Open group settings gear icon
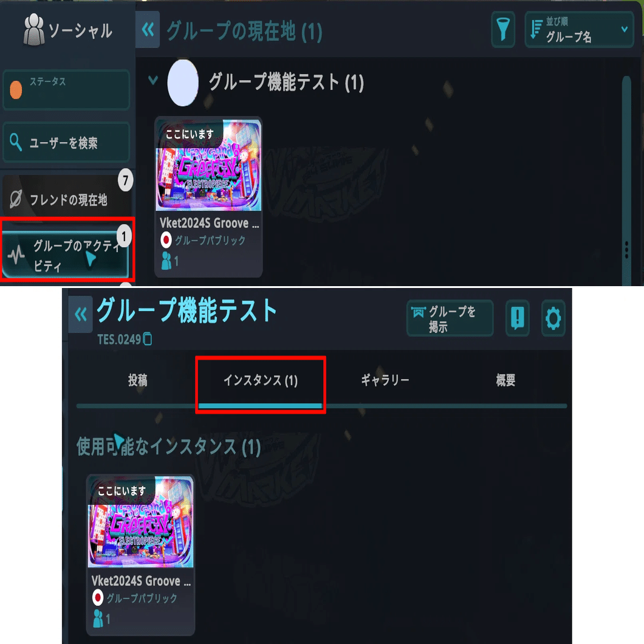This screenshot has height=644, width=644. pos(553,318)
